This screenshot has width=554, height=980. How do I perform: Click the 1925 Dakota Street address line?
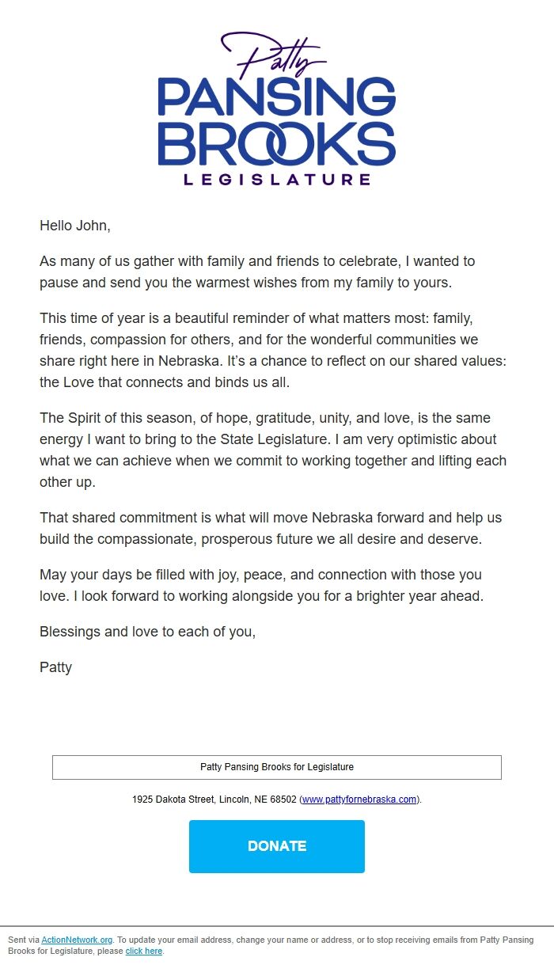(x=276, y=800)
